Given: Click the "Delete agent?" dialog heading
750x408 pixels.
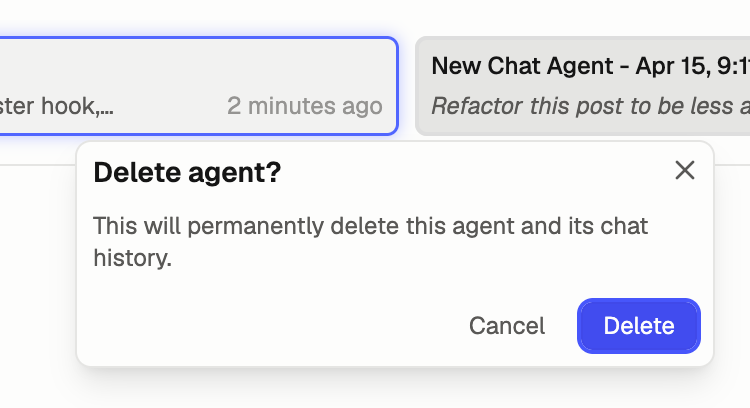Looking at the screenshot, I should click(187, 172).
